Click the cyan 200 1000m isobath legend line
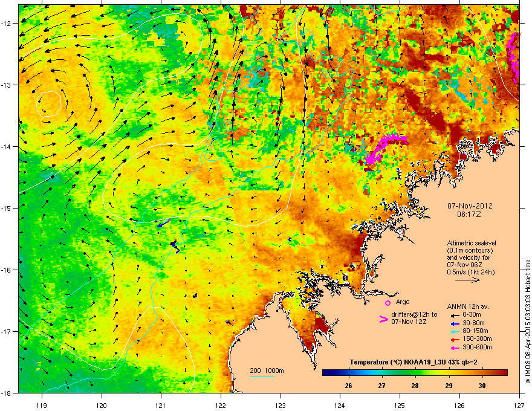This screenshot has height=411, width=532. (262, 377)
